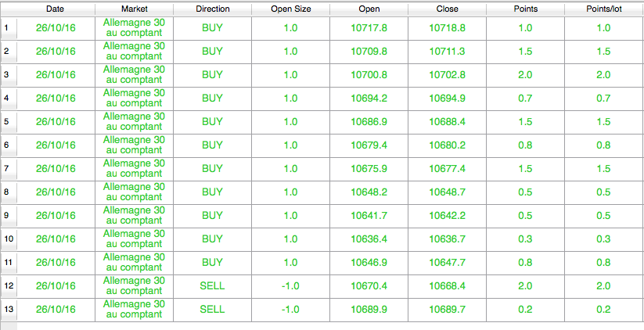Click the Date column header
This screenshot has height=330, width=644.
[56, 9]
